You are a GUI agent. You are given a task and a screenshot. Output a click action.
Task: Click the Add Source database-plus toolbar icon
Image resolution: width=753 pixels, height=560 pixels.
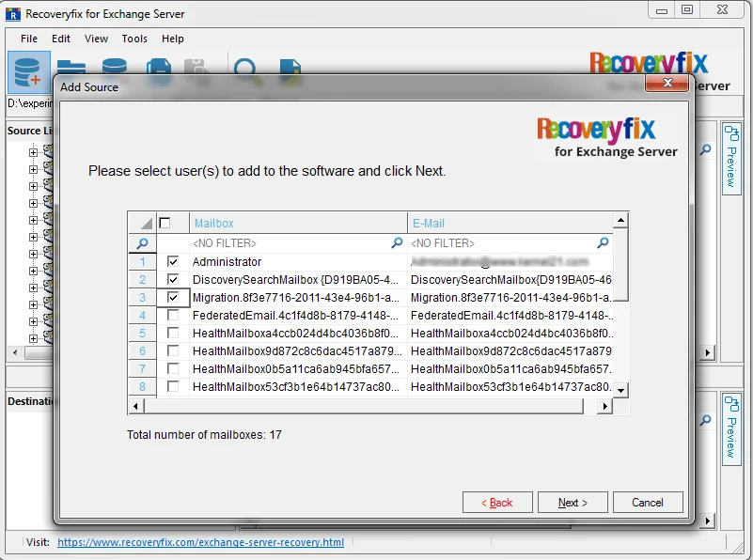[29, 72]
